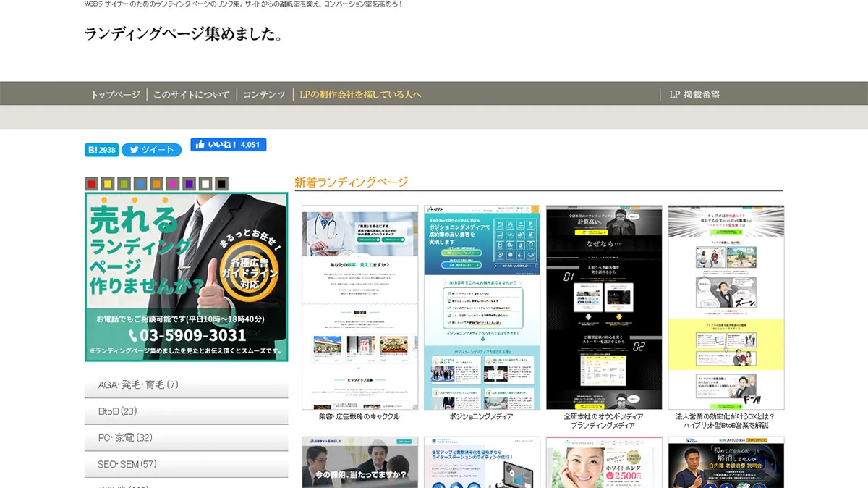The width and height of the screenshot is (868, 488).
Task: Choose the purple color filter swatch
Action: (189, 184)
